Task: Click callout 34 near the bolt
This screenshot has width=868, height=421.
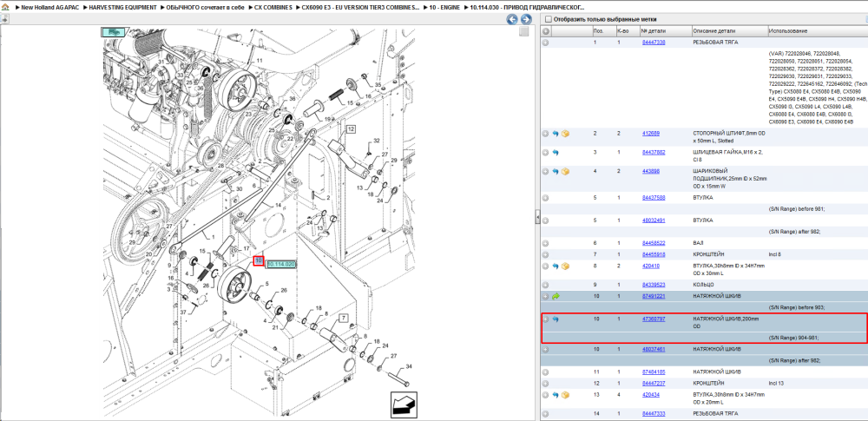Action: [409, 366]
